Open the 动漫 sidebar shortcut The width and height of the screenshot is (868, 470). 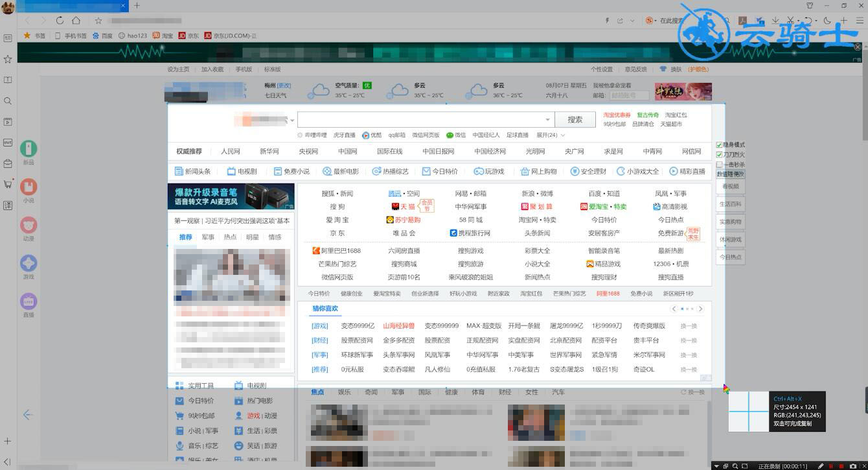(29, 229)
